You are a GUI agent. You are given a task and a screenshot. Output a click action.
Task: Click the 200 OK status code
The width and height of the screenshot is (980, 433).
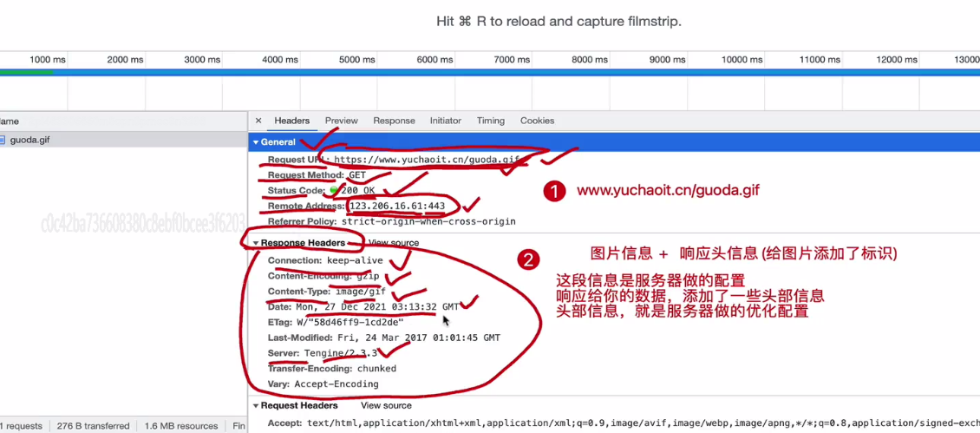click(360, 190)
